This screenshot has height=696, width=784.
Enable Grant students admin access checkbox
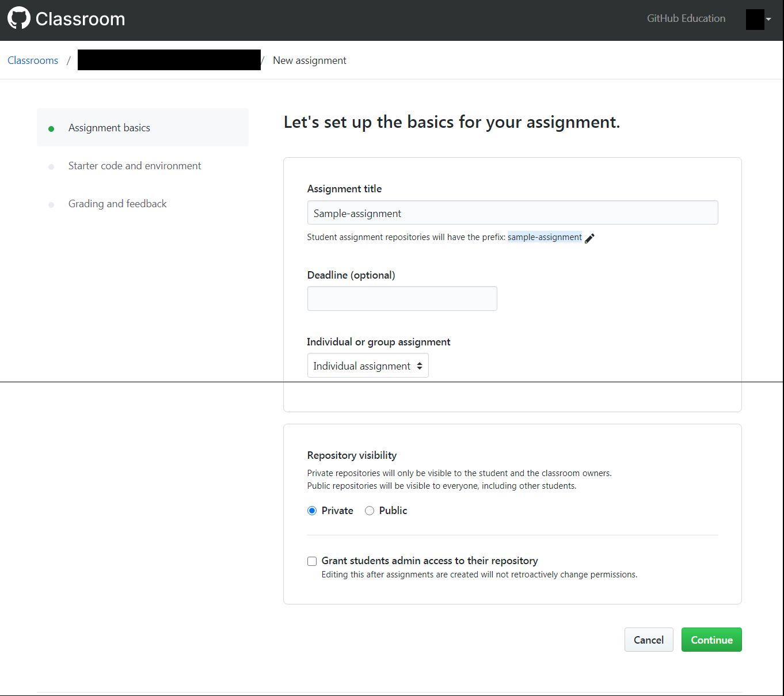(312, 561)
